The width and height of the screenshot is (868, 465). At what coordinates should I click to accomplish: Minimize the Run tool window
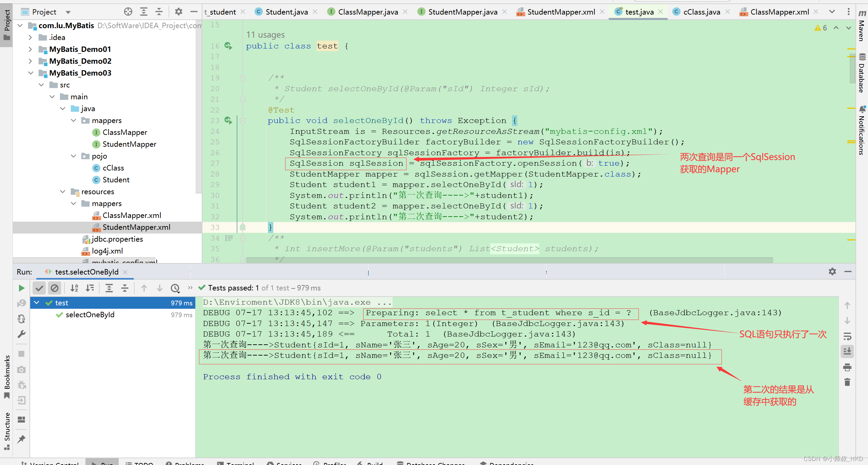point(848,271)
